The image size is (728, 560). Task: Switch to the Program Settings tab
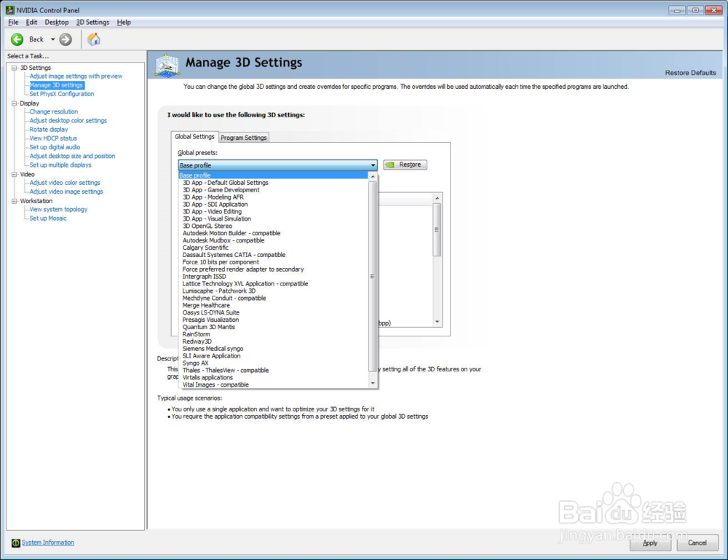coord(244,138)
